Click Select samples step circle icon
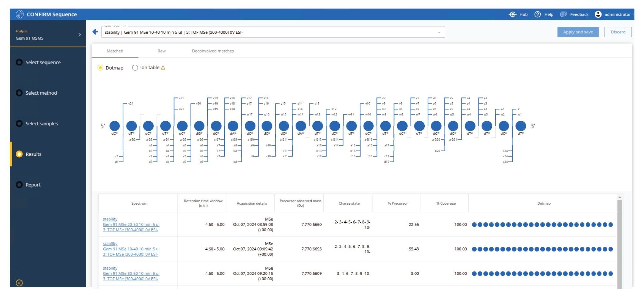 (x=19, y=124)
